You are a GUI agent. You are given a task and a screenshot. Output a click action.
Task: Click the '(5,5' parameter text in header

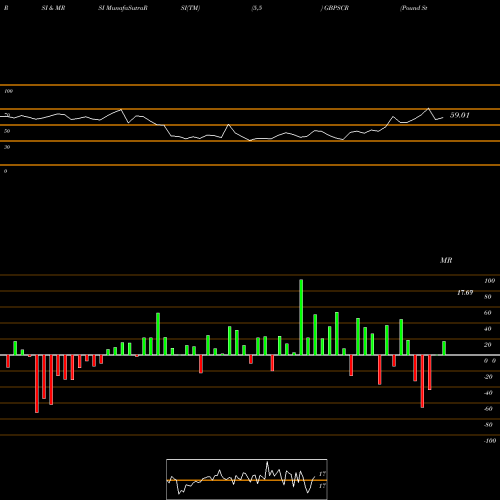click(257, 8)
